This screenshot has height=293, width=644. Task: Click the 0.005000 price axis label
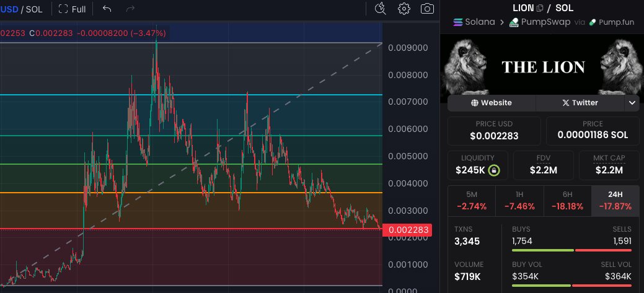pyautogui.click(x=408, y=156)
